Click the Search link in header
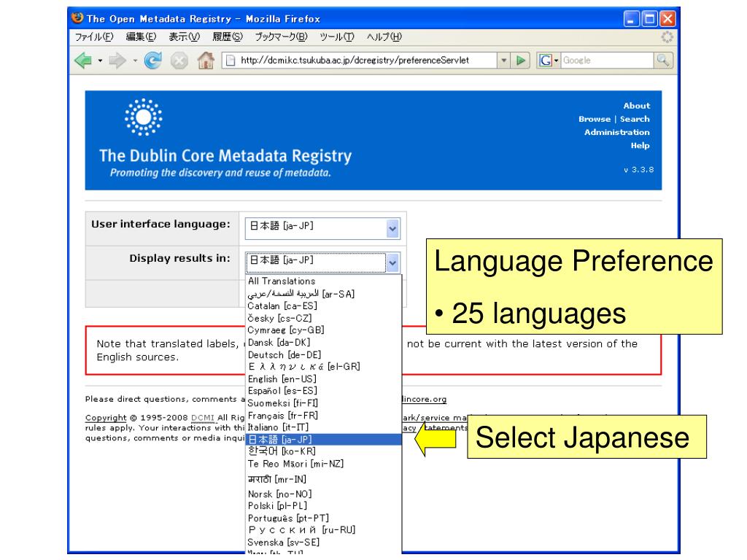The image size is (747, 560). [x=635, y=119]
